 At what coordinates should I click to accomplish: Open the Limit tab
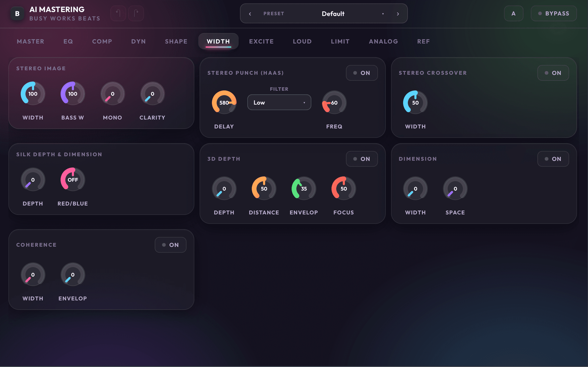click(340, 41)
